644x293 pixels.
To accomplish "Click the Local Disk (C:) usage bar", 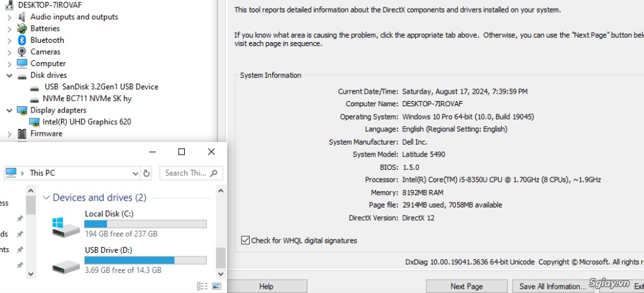I will [145, 224].
